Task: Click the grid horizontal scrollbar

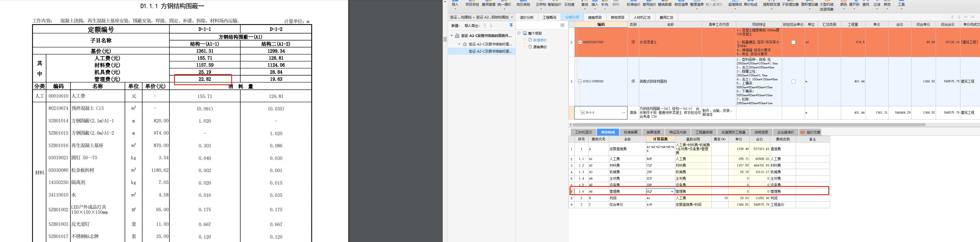Action: tap(749, 124)
